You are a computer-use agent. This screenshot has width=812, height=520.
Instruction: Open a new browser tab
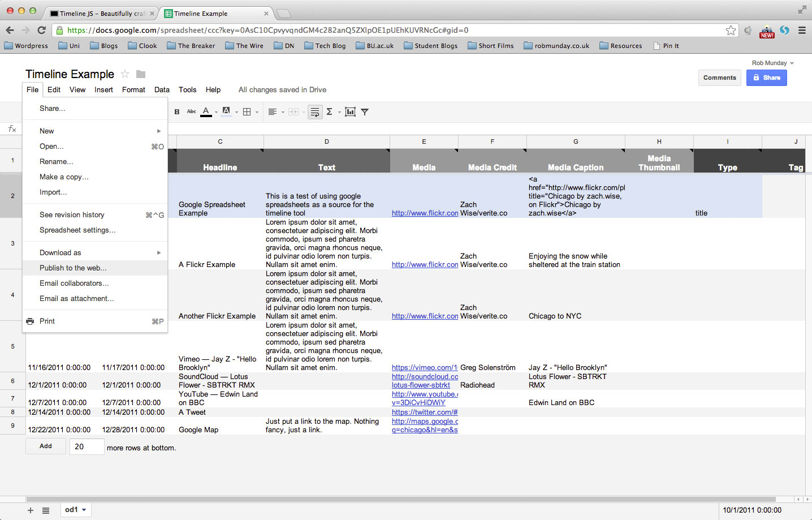click(283, 14)
